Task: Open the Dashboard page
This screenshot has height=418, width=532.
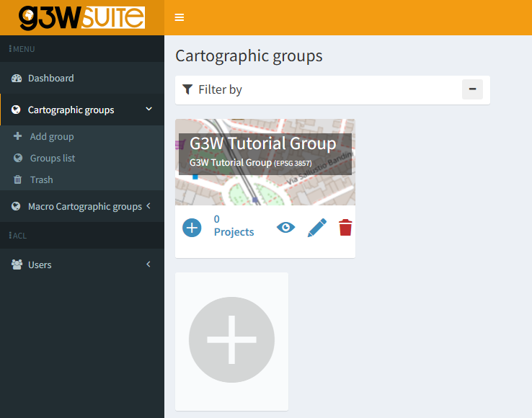Action: coord(82,78)
